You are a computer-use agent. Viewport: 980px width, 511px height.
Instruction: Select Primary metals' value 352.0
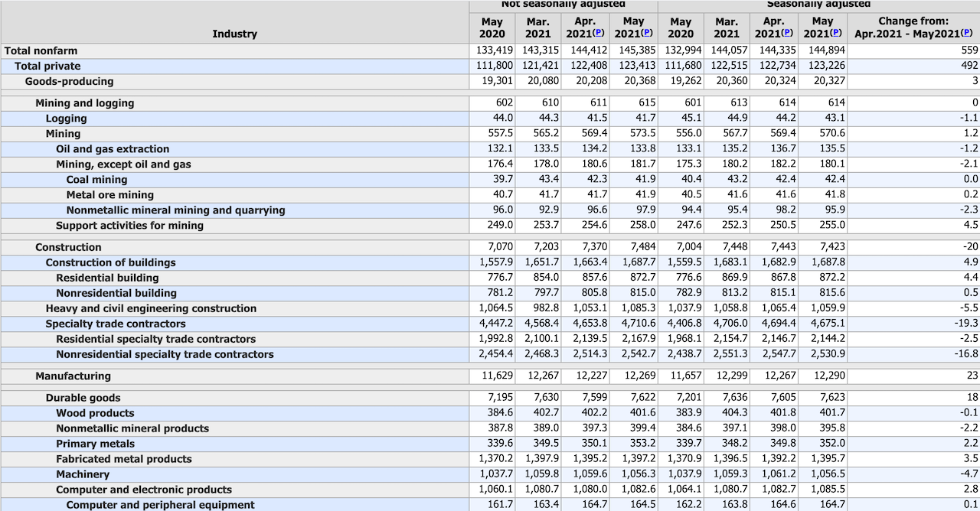point(832,444)
